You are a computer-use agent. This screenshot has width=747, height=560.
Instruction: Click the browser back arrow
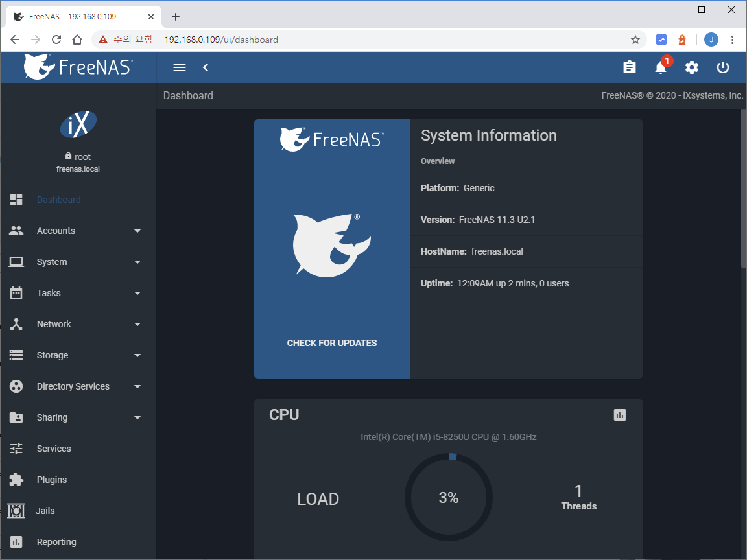point(15,40)
